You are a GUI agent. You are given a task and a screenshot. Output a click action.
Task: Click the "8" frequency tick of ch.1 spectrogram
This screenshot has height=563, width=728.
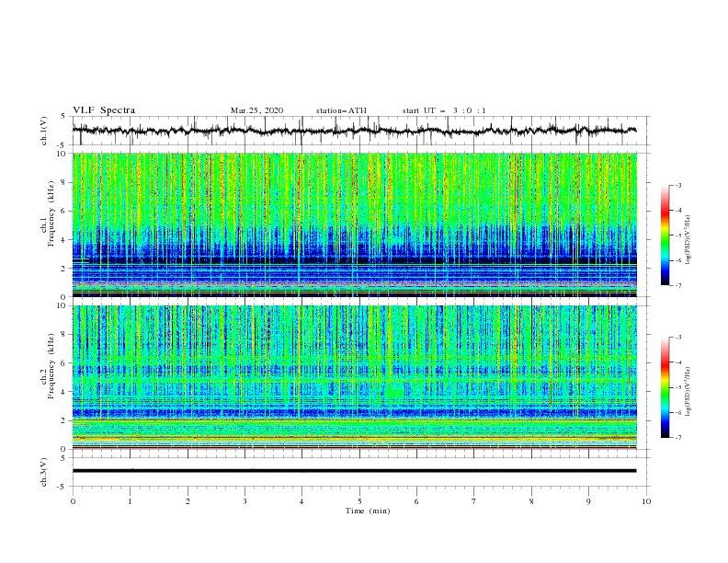64,182
